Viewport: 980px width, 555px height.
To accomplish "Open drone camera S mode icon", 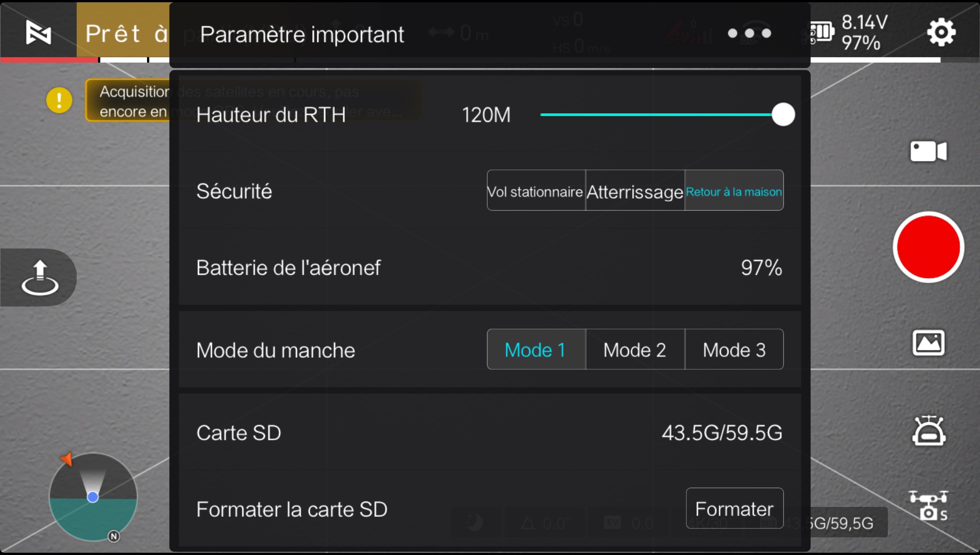I will tap(929, 506).
